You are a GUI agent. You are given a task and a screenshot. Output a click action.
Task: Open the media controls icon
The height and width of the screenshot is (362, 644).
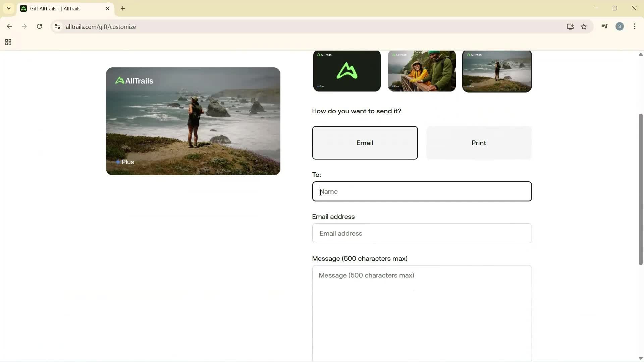tap(604, 26)
